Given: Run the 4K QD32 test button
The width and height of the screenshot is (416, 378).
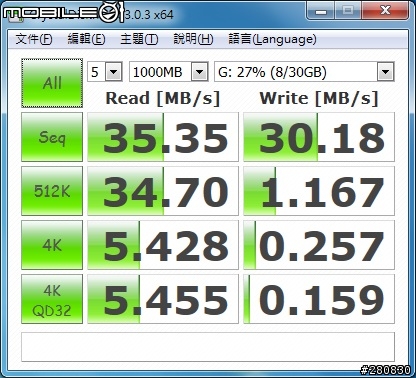Looking at the screenshot, I should pos(52,299).
